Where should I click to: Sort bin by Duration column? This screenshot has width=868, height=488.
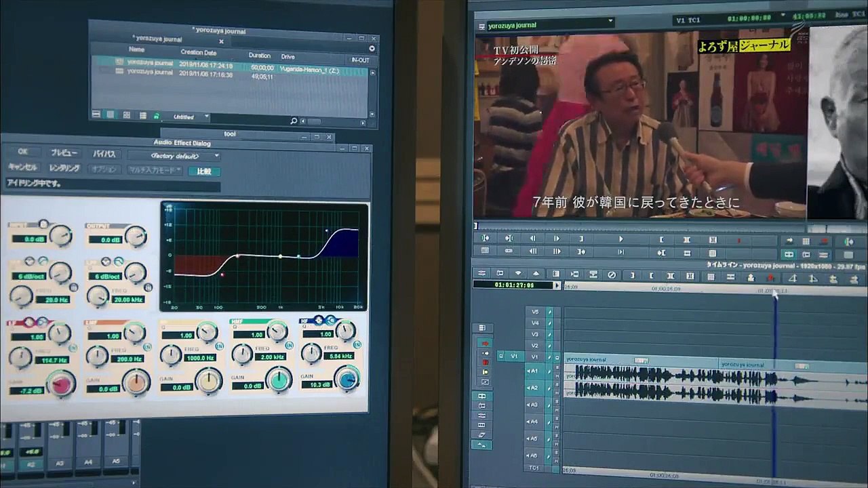click(260, 56)
